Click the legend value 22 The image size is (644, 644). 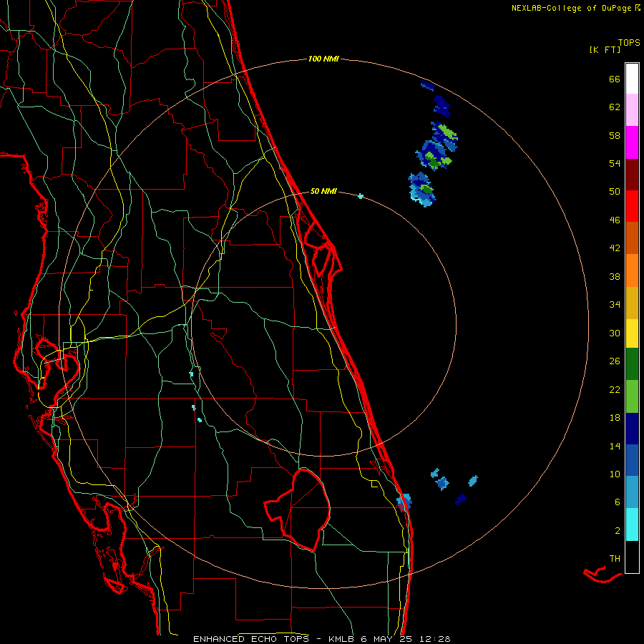615,389
